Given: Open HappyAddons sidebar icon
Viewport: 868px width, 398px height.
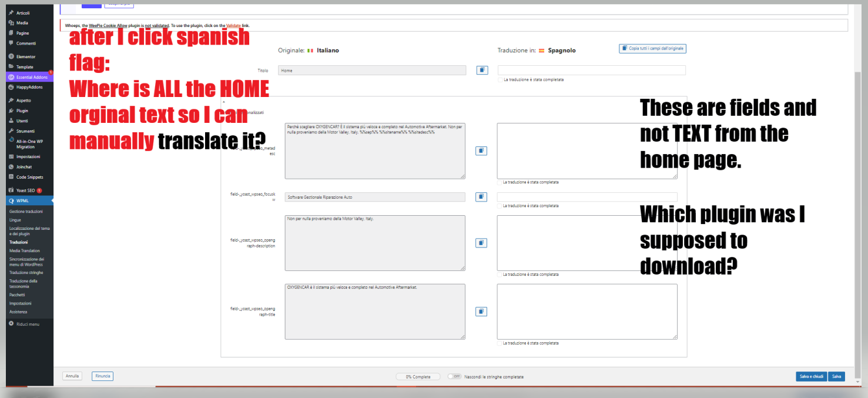Looking at the screenshot, I should tap(11, 87).
